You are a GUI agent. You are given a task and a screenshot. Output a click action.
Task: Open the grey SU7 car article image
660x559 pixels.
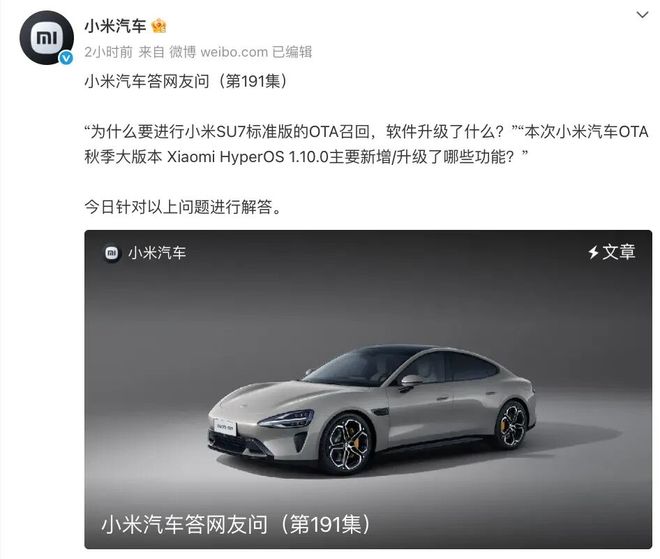[368, 389]
